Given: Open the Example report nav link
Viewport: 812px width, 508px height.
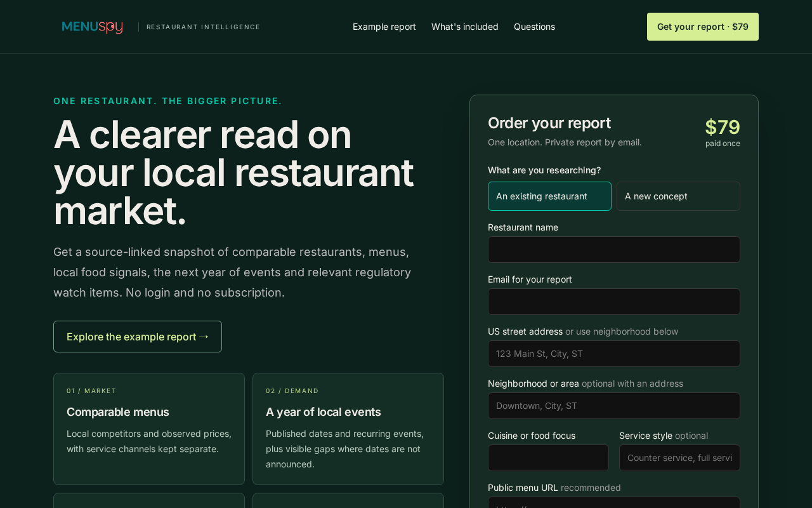Looking at the screenshot, I should click(384, 27).
